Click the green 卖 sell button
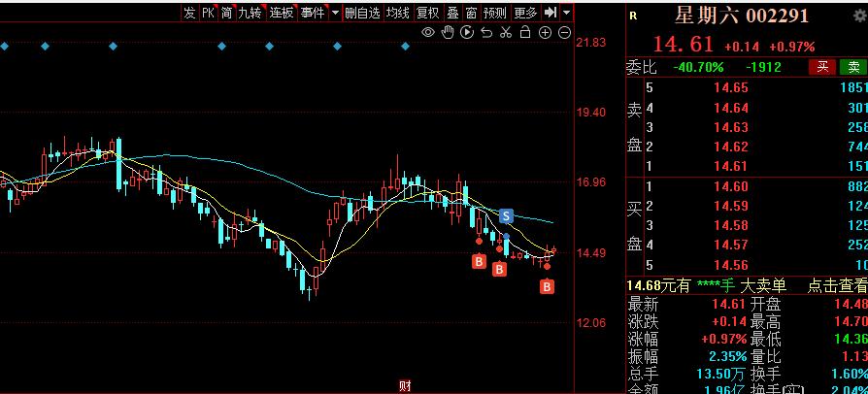The image size is (868, 394). click(x=853, y=68)
